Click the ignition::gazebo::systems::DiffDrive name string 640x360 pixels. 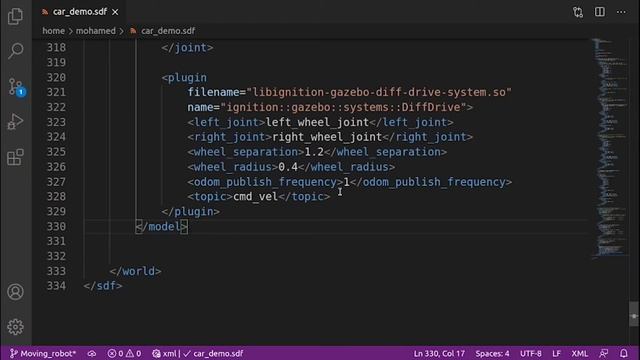(344, 107)
